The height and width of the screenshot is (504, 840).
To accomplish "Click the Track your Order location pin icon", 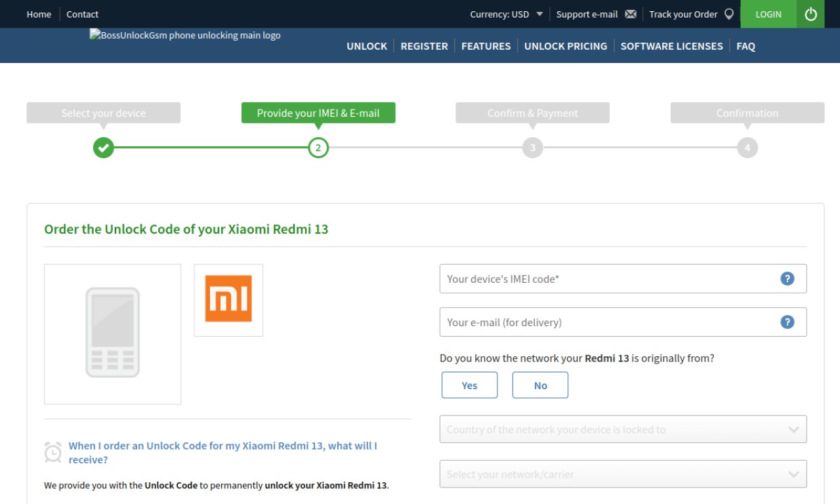I will pyautogui.click(x=728, y=14).
